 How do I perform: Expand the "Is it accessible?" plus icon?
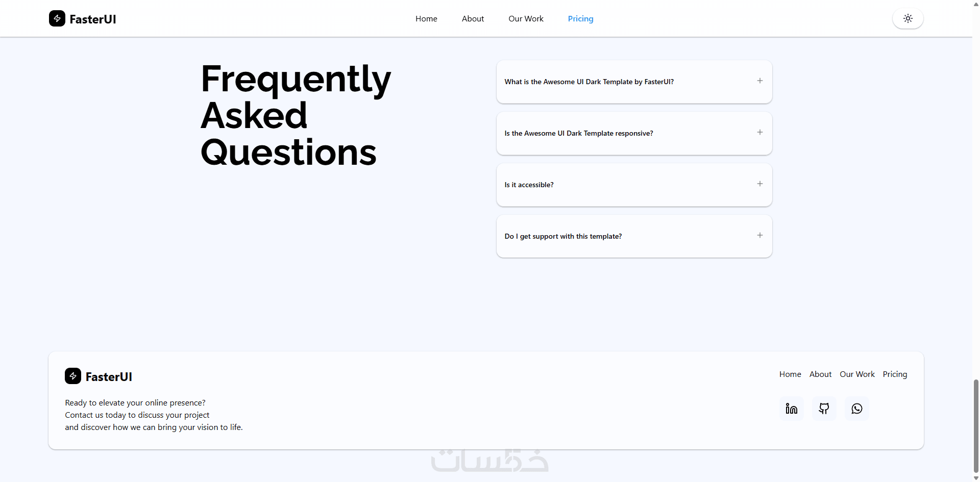tap(759, 184)
